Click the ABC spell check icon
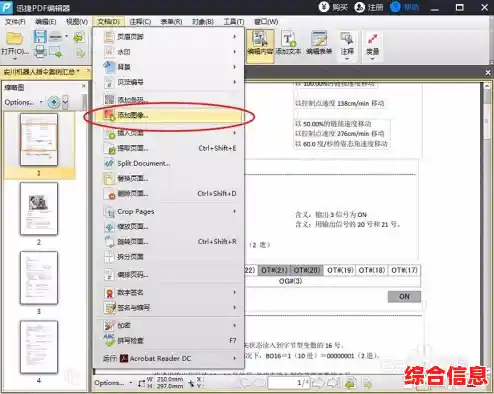Screen dimensions: 494x394 (x=109, y=340)
